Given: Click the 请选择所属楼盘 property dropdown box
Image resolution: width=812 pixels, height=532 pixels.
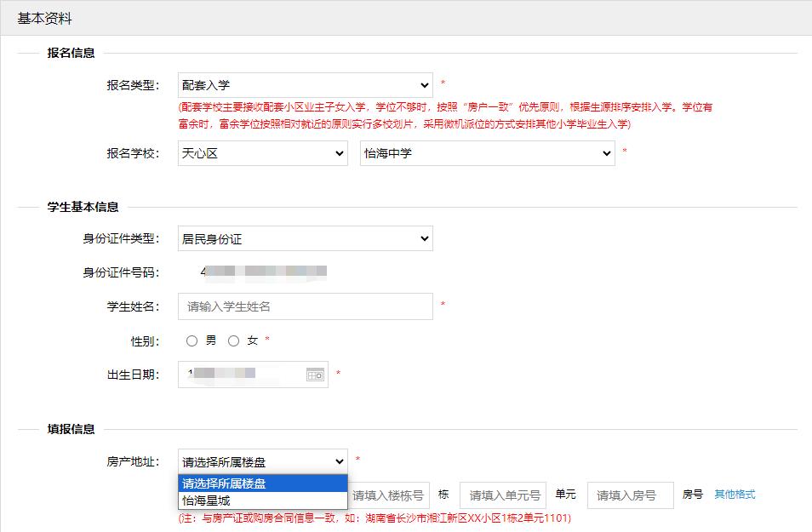Looking at the screenshot, I should 262,461.
